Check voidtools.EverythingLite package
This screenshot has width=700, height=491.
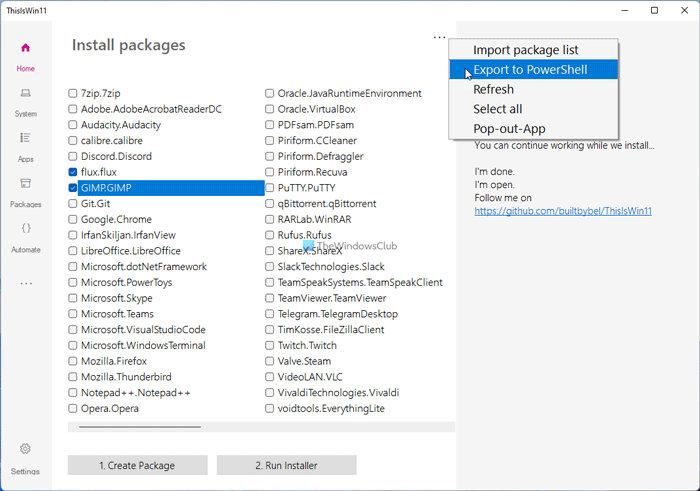click(269, 408)
